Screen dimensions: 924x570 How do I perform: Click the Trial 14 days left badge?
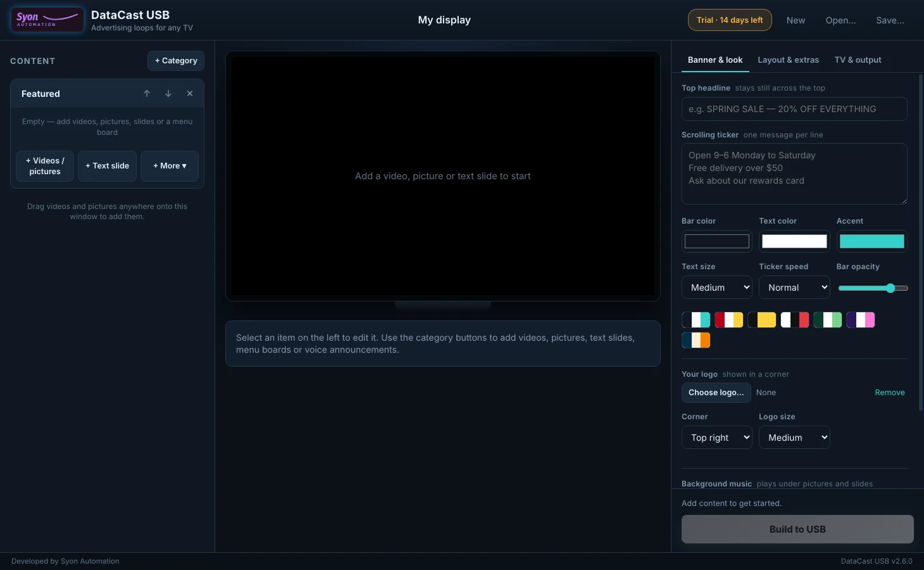[x=730, y=20]
